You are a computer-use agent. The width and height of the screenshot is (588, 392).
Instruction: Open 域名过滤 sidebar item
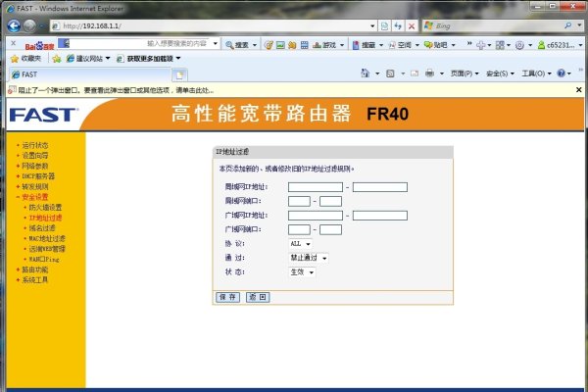click(x=42, y=228)
